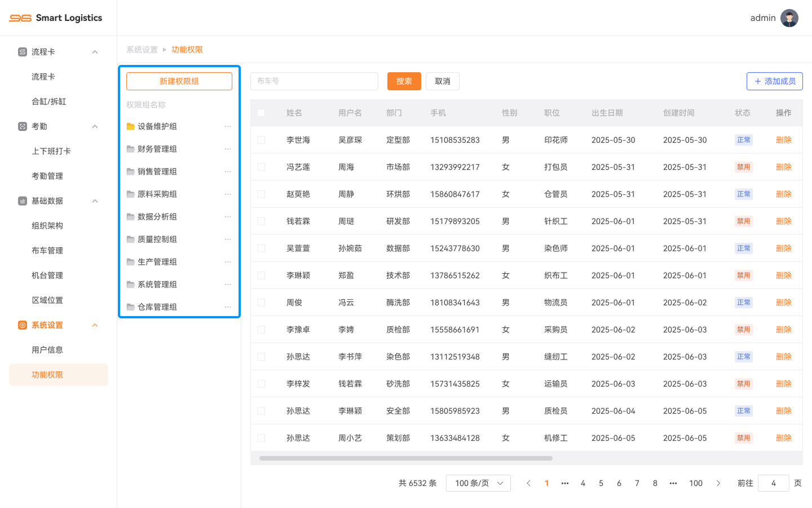This screenshot has width=812, height=508.
Task: Click the table horizontal scrollbar
Action: point(406,458)
